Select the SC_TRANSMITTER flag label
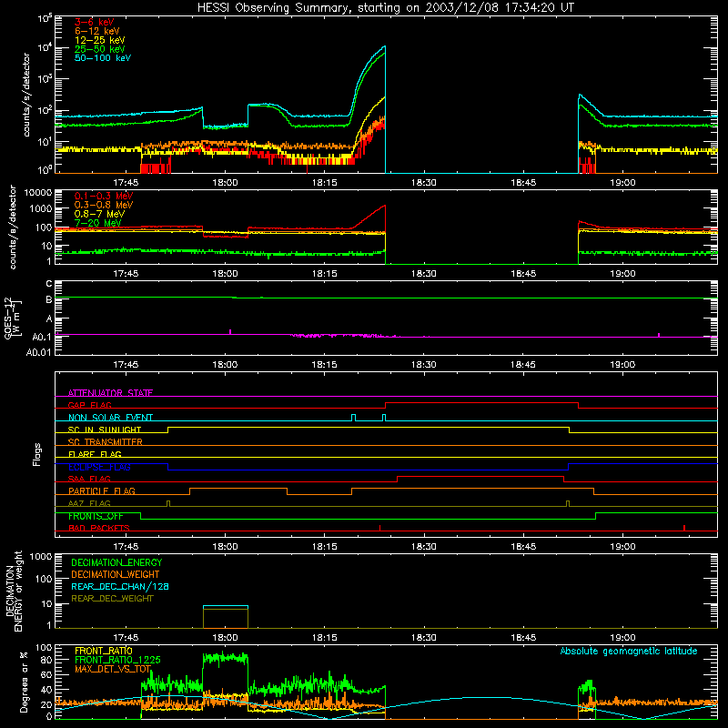Viewport: 728px width, 728px height. click(x=106, y=441)
